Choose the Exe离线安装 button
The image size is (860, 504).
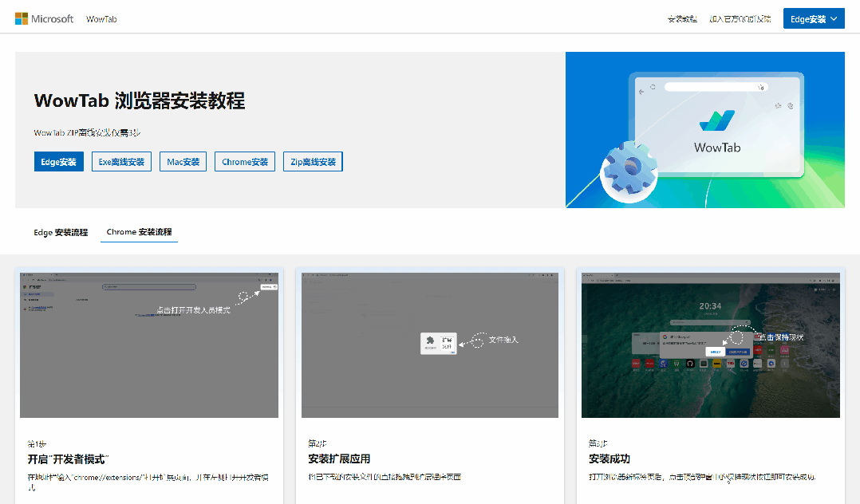[x=121, y=162]
